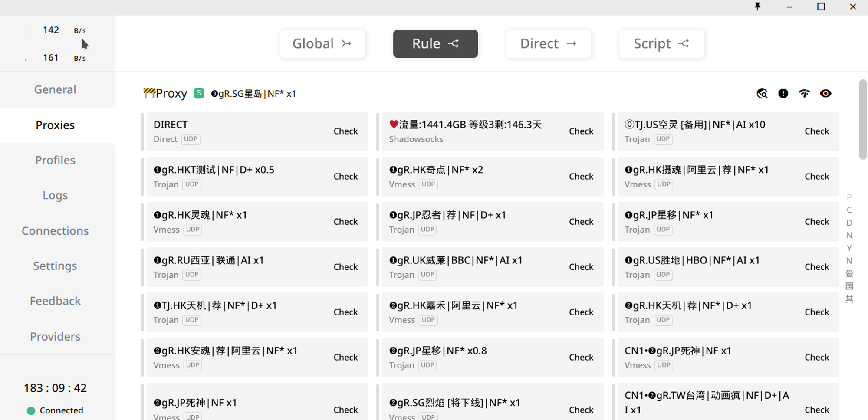Toggle the eye icon to hide proxies
The image size is (868, 420).
click(825, 93)
